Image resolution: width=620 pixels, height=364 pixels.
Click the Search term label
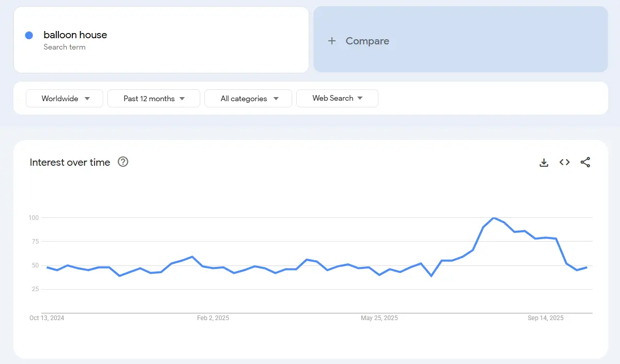65,47
